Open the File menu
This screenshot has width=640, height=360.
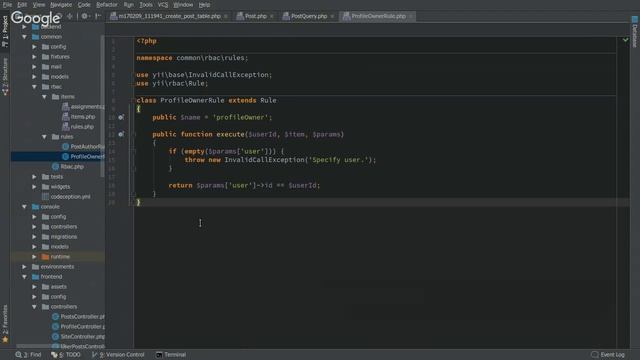click(x=7, y=5)
